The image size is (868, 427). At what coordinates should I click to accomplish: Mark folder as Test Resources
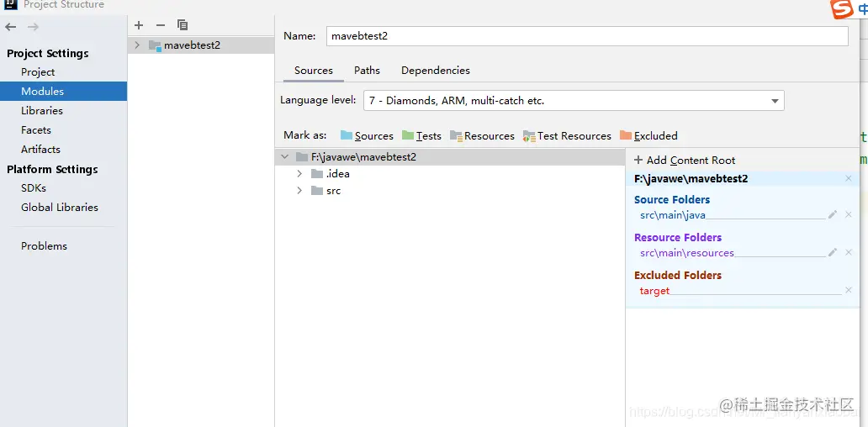567,135
